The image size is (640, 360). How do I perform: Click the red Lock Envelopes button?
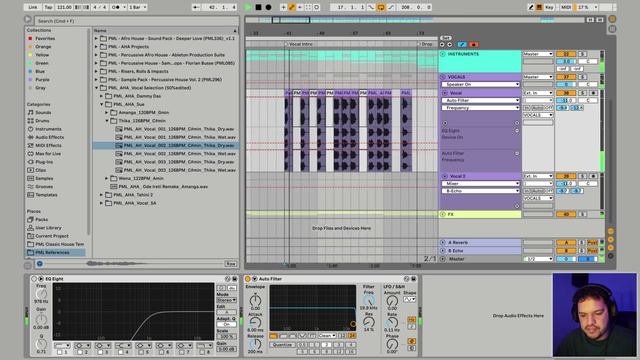[473, 44]
